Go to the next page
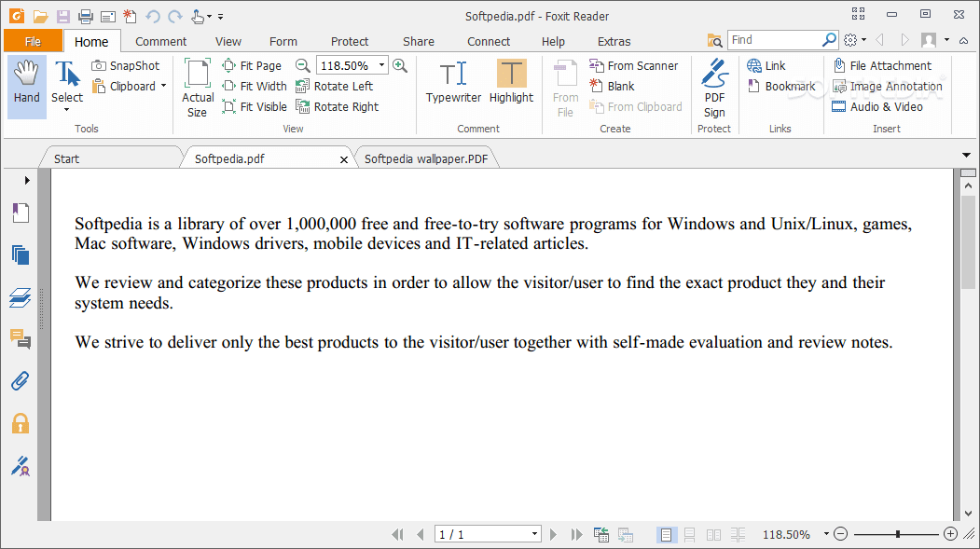980x549 pixels. 553,535
